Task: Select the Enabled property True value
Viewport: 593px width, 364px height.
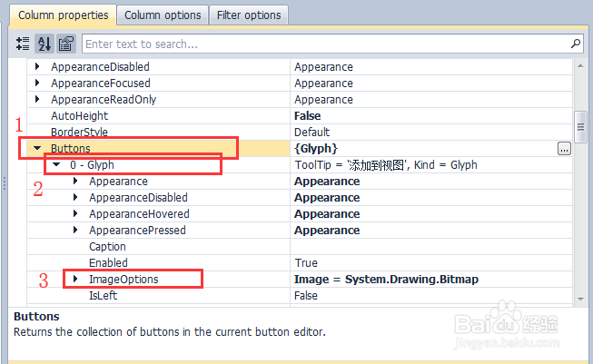Action: (306, 262)
